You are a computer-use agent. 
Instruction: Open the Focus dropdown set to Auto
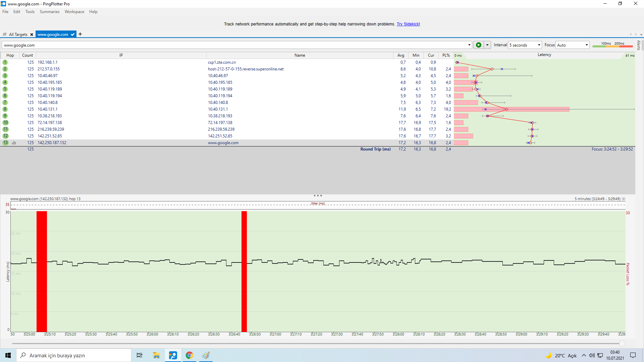pos(572,45)
